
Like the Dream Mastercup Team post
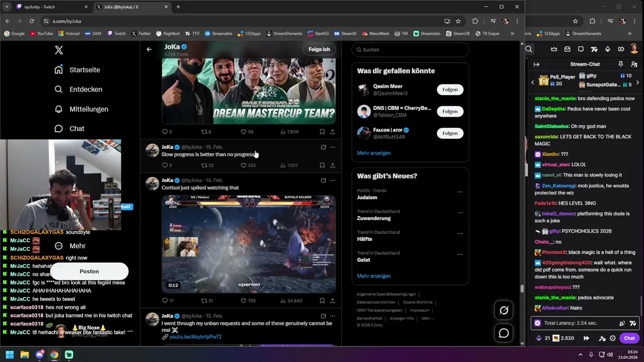(x=247, y=132)
